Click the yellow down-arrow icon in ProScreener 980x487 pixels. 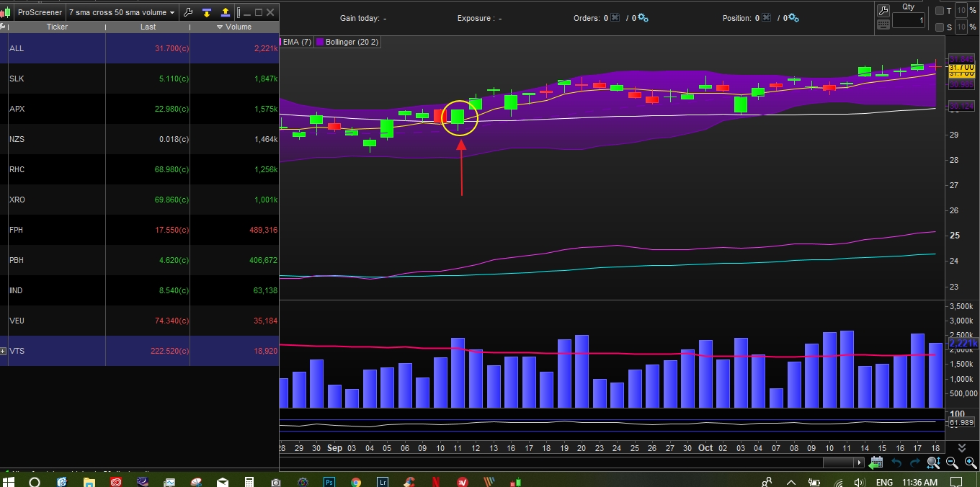click(x=207, y=12)
